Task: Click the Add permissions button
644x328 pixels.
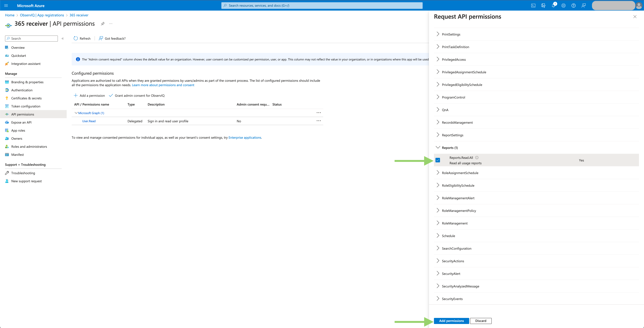Action: pyautogui.click(x=451, y=321)
